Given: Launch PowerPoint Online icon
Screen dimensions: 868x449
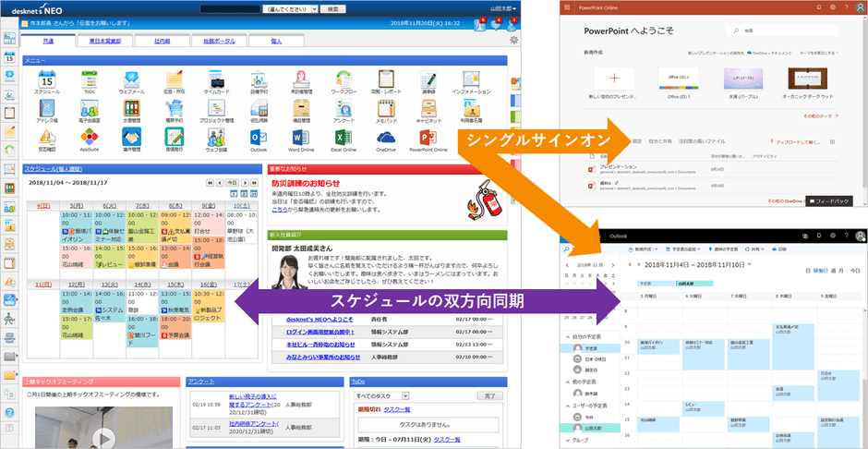Looking at the screenshot, I should (428, 135).
